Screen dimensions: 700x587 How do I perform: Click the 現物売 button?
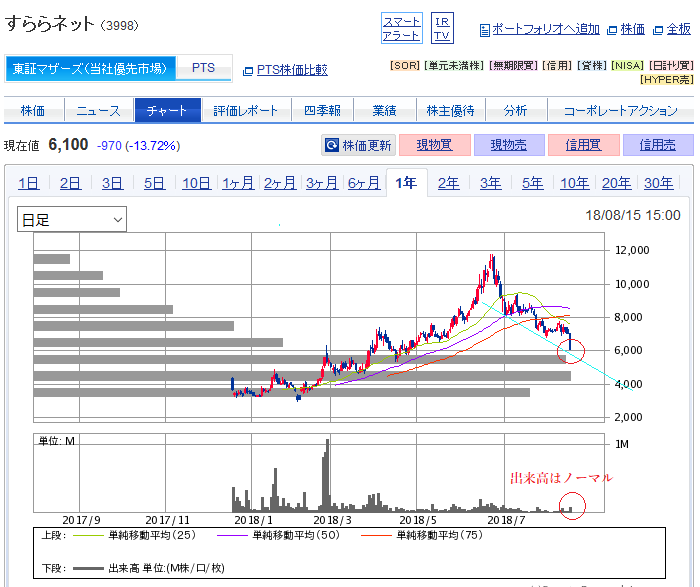pos(509,146)
